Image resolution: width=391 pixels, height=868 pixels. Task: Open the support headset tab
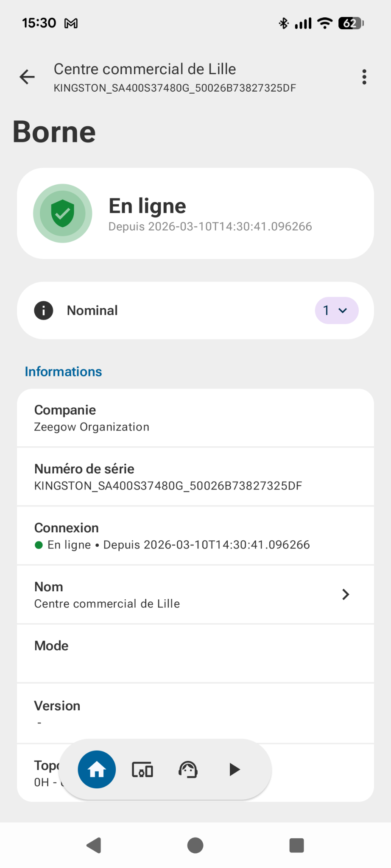(x=188, y=769)
